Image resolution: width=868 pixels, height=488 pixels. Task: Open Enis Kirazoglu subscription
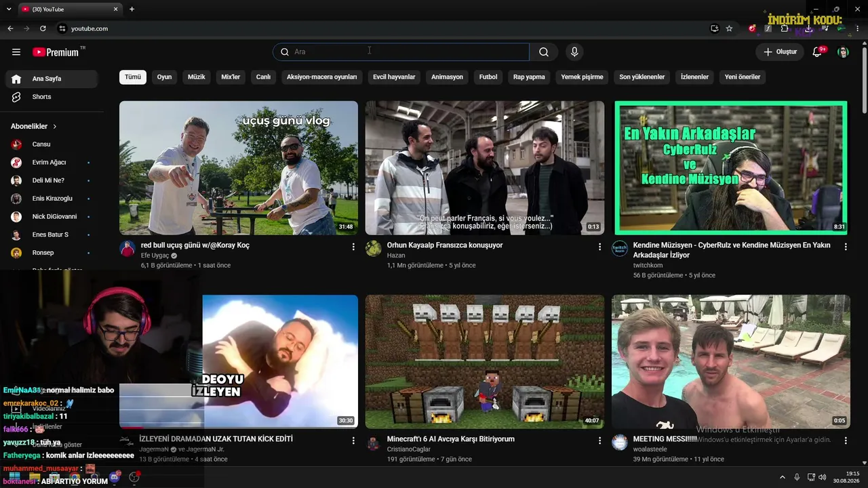(52, 199)
